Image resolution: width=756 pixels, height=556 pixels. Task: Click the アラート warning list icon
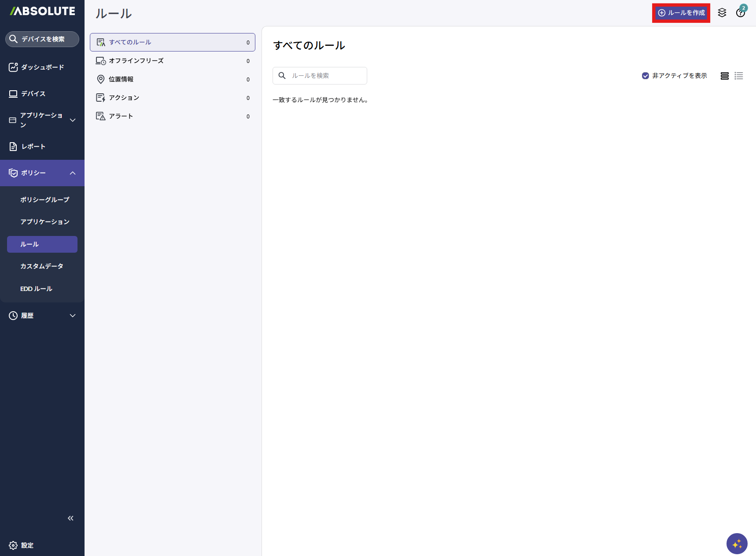click(x=101, y=116)
